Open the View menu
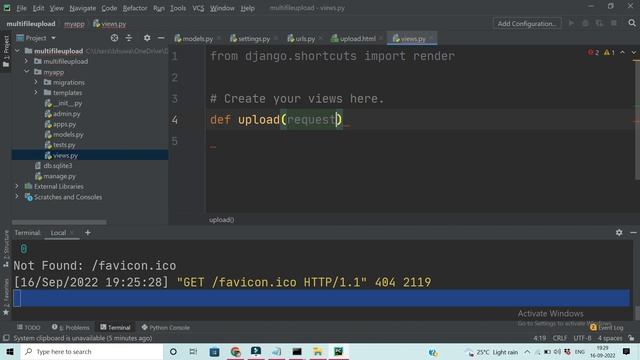Viewport: 640px width, 360px height. [x=56, y=8]
